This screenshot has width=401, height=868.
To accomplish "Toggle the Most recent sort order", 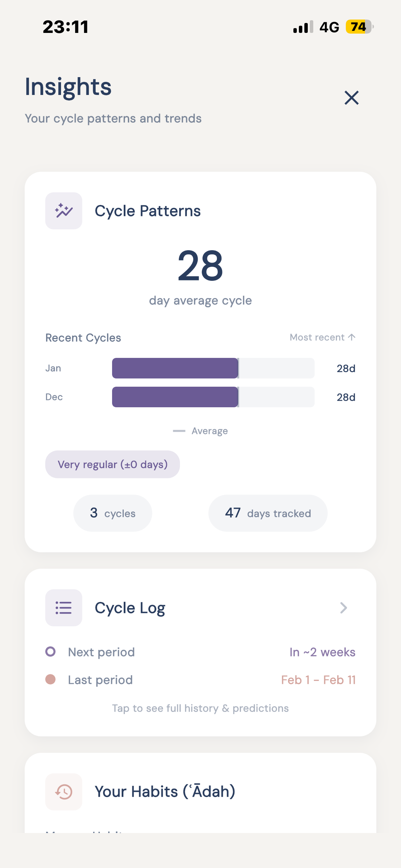I will click(x=322, y=337).
